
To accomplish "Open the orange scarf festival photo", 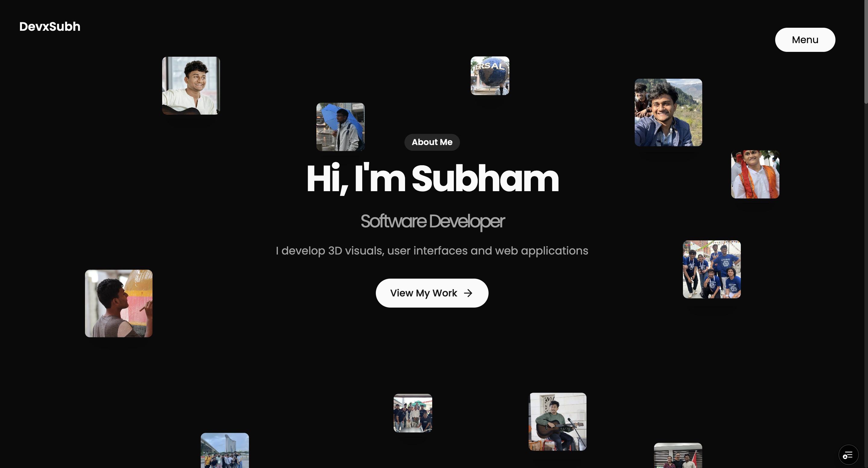I will coord(755,174).
